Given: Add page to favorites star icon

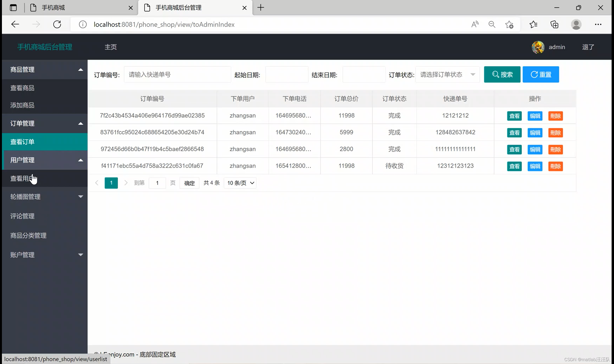Looking at the screenshot, I should click(x=509, y=24).
